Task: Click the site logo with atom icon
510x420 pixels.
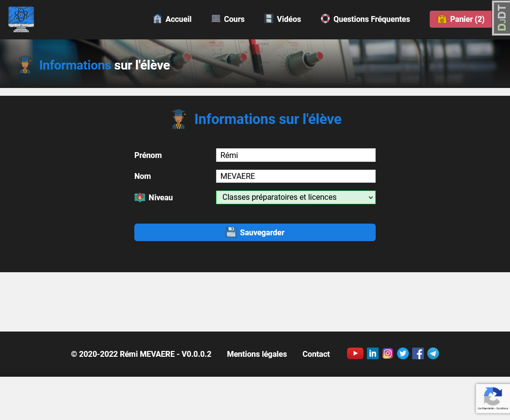Action: 21,19
